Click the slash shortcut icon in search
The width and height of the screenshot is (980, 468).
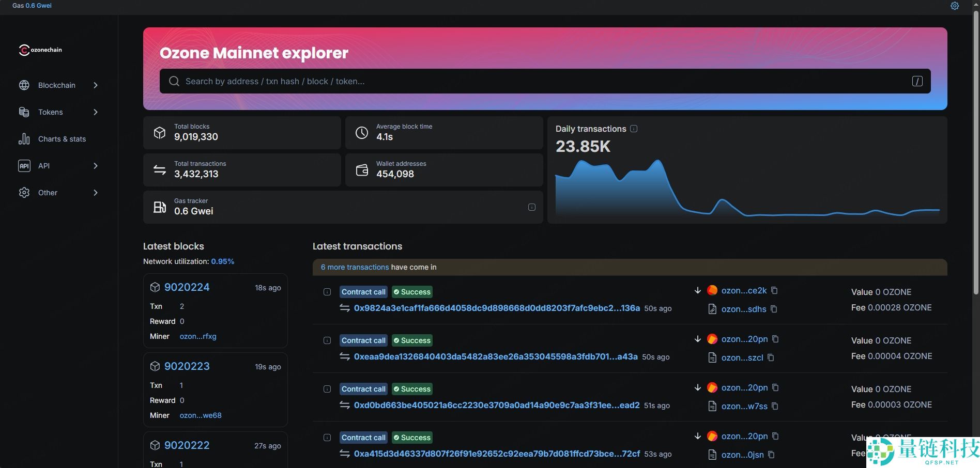pos(917,81)
